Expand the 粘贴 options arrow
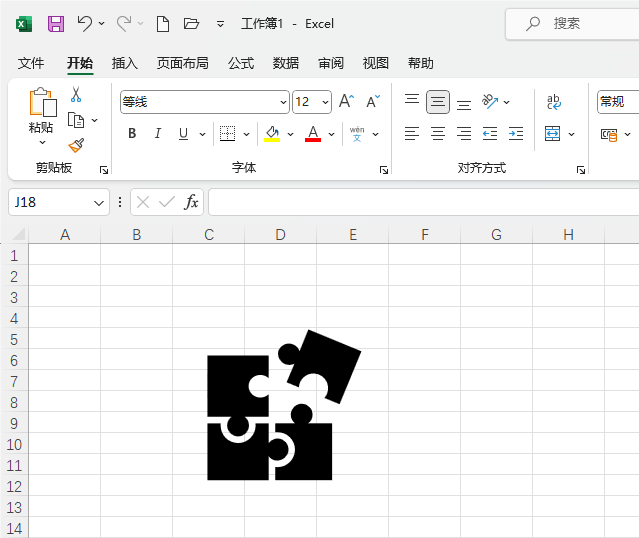639x538 pixels. pyautogui.click(x=42, y=142)
